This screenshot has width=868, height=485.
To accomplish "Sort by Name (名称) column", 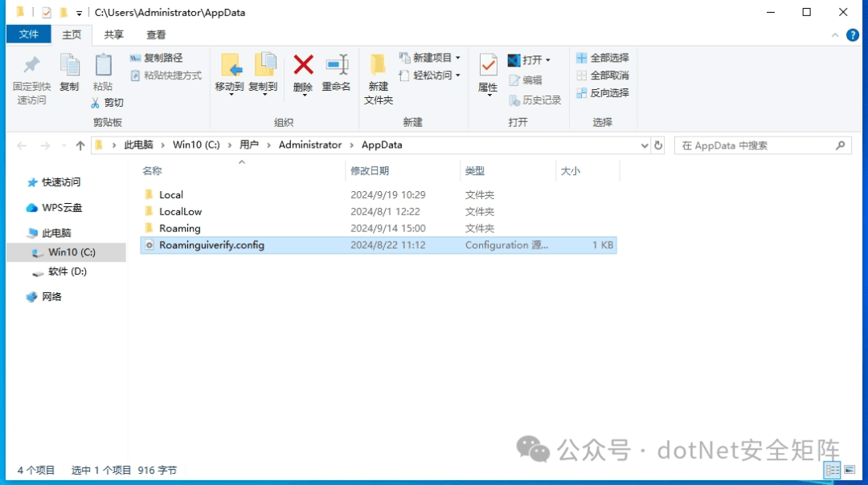I will click(152, 171).
